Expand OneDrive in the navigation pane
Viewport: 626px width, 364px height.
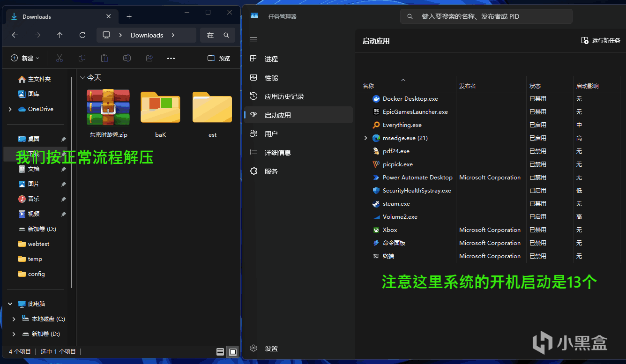click(10, 109)
